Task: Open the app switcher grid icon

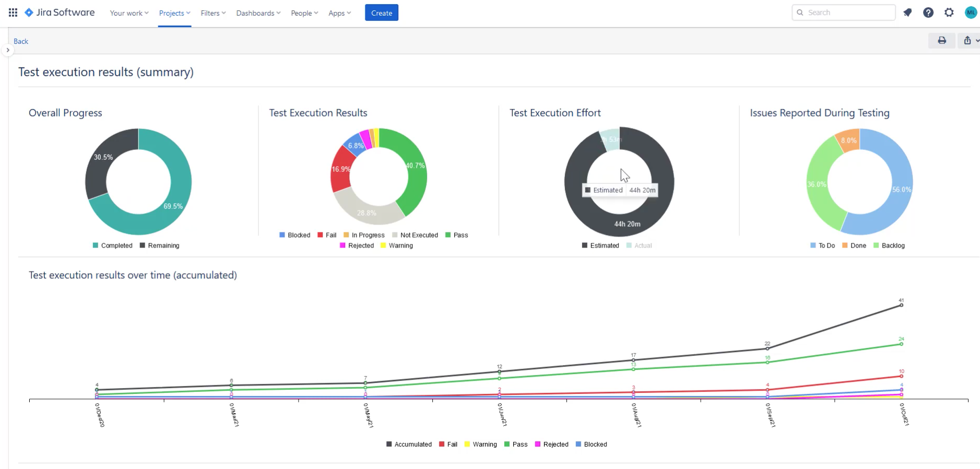Action: (13, 13)
